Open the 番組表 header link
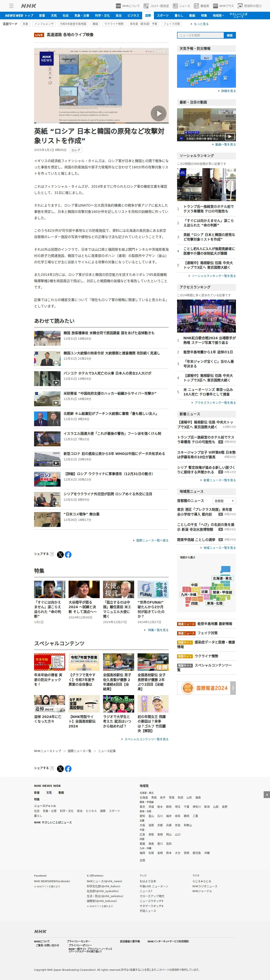This screenshot has width=270, height=980. coord(201,6)
